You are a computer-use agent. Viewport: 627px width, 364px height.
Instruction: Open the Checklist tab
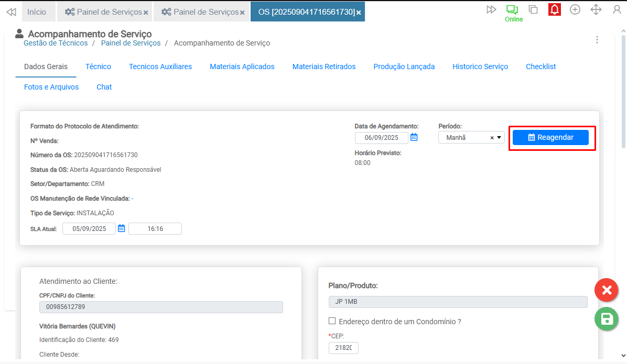540,67
